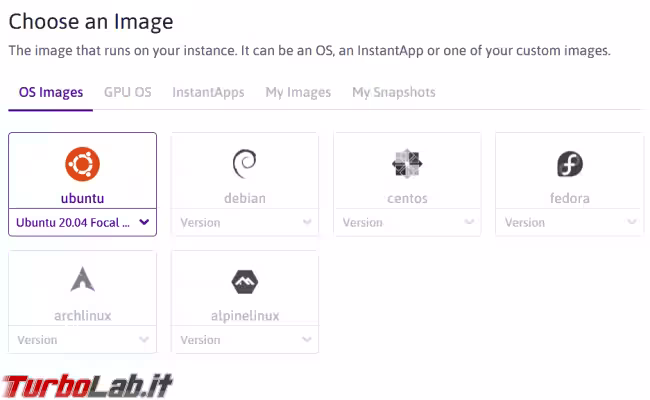Expand the Fedora Version dropdown

569,222
